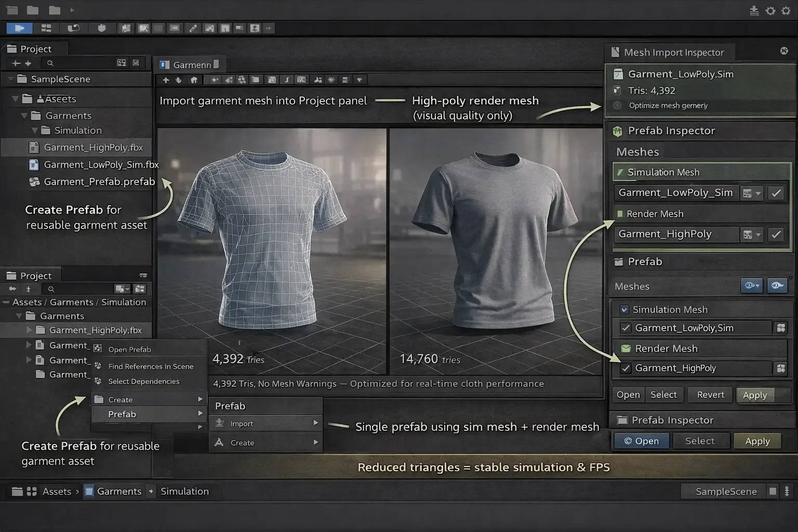
Task: Click the settings gear in Mesh Import Inspector
Action: click(x=783, y=51)
